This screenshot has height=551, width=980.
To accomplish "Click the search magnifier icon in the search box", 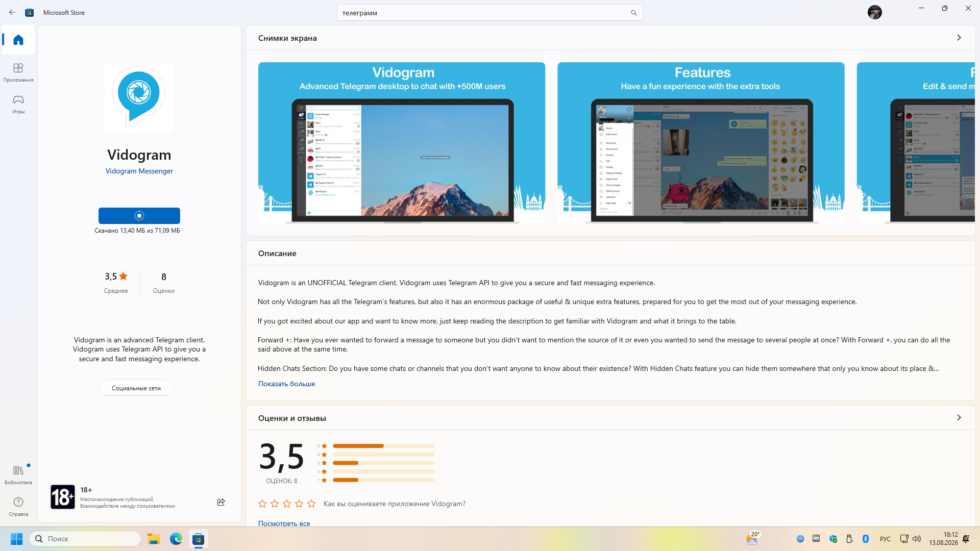I will pyautogui.click(x=633, y=13).
